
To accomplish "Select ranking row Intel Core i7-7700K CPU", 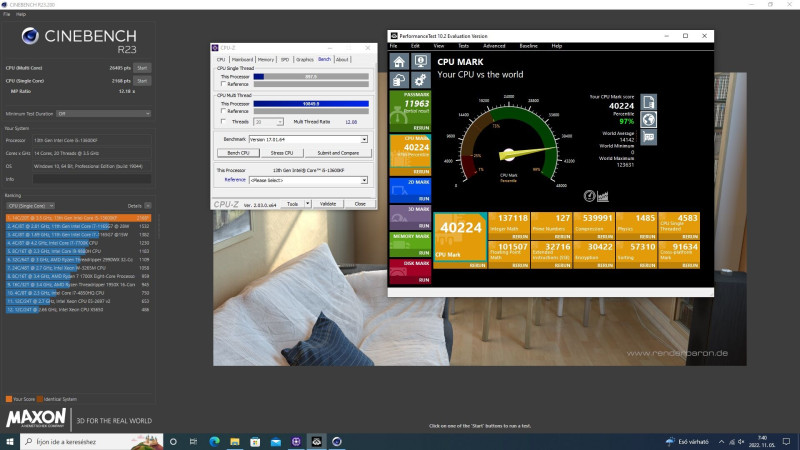I will coord(78,243).
